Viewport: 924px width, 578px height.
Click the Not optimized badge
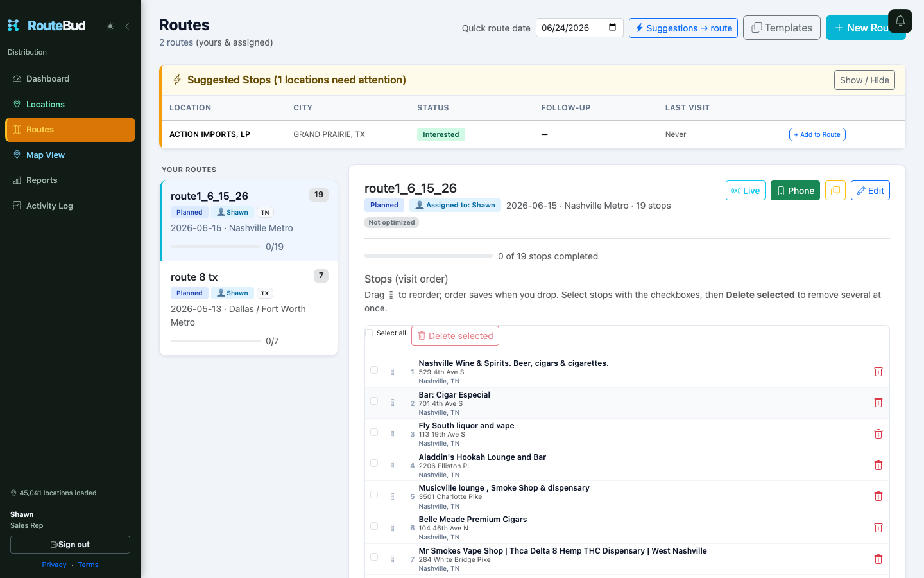point(391,223)
